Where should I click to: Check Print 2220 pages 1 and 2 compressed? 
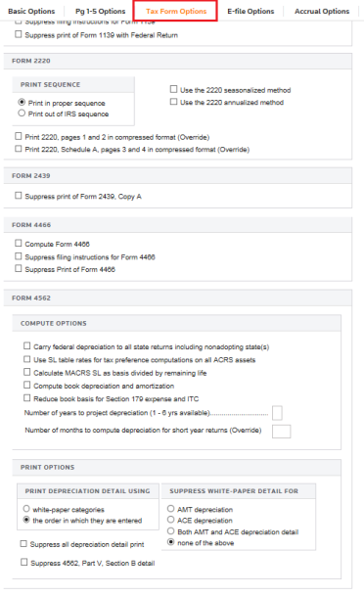(19, 136)
